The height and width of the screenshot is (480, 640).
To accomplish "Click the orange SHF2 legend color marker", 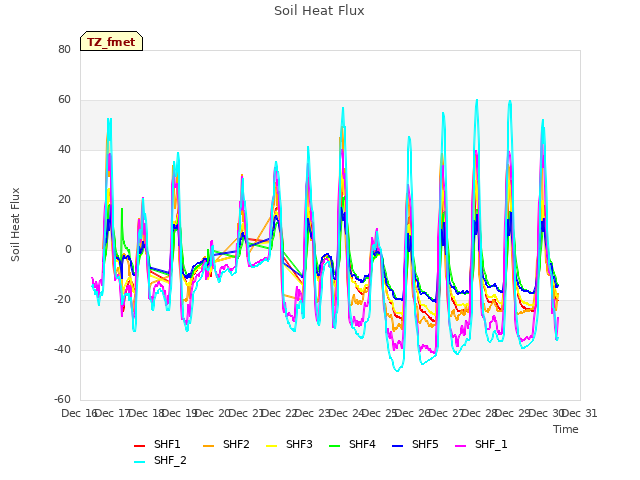I will pyautogui.click(x=209, y=446).
